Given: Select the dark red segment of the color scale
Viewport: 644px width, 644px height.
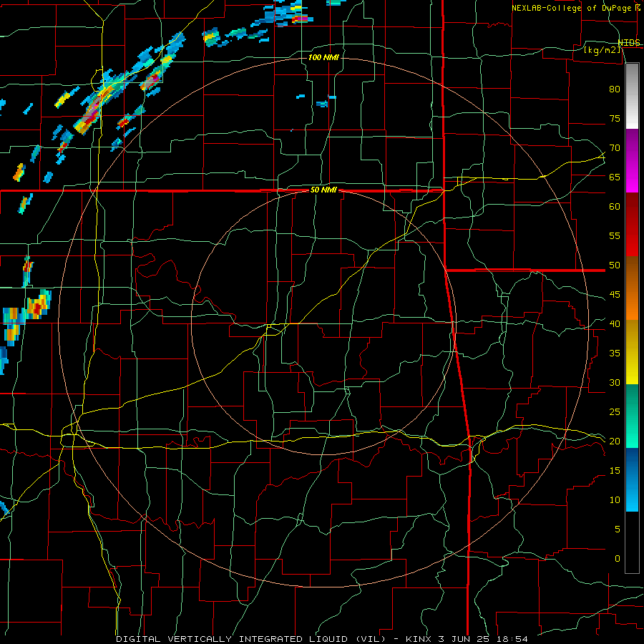Looking at the screenshot, I should coord(632,224).
